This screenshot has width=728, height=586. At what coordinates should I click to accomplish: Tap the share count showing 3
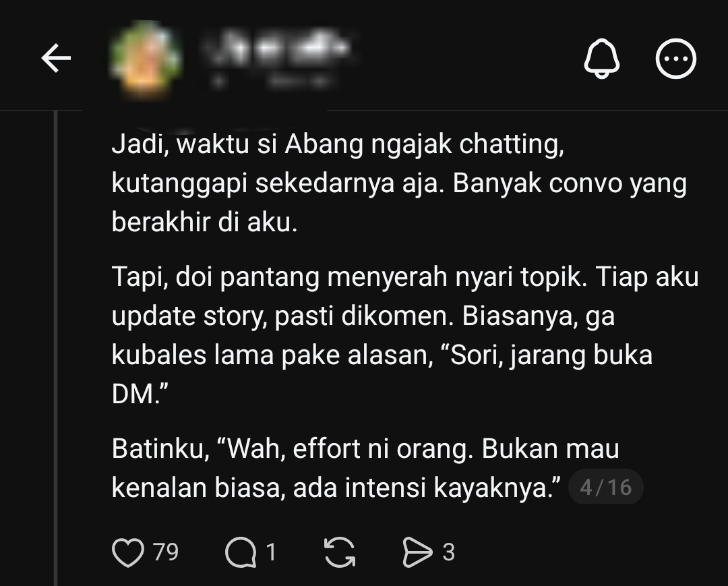pos(448,552)
